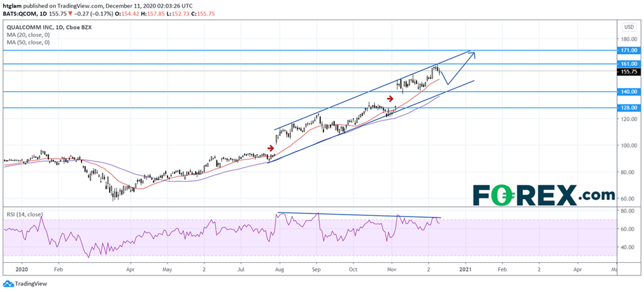Viewport: 644px width, 292px height.
Task: Select the 128.00 price level label
Action: pos(629,108)
